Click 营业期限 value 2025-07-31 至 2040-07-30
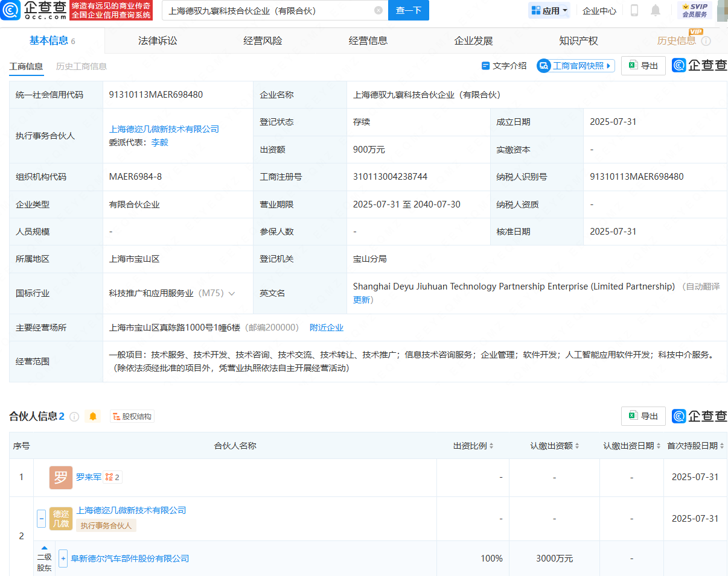The width and height of the screenshot is (728, 576). (406, 204)
